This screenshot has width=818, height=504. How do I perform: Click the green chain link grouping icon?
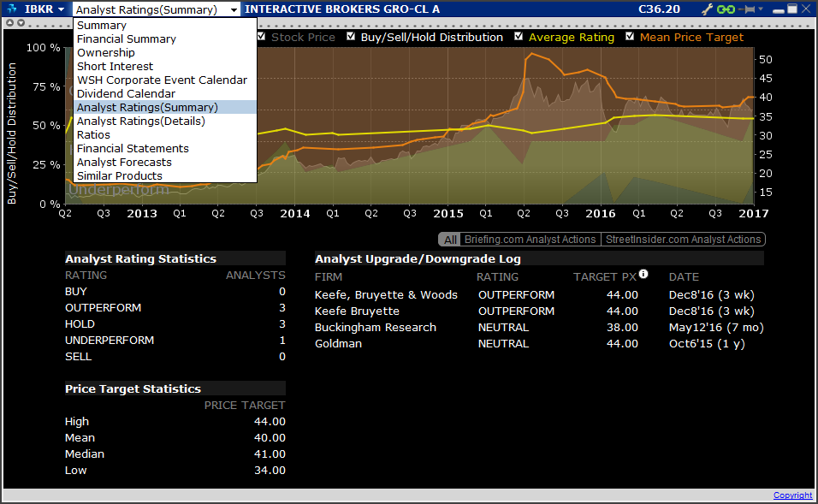click(726, 9)
